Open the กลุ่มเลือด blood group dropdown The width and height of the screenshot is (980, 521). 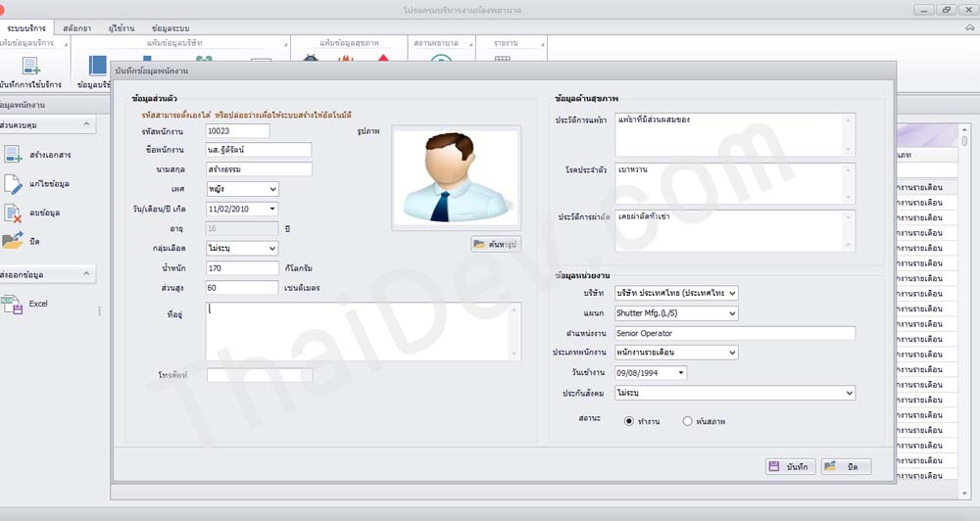[273, 249]
